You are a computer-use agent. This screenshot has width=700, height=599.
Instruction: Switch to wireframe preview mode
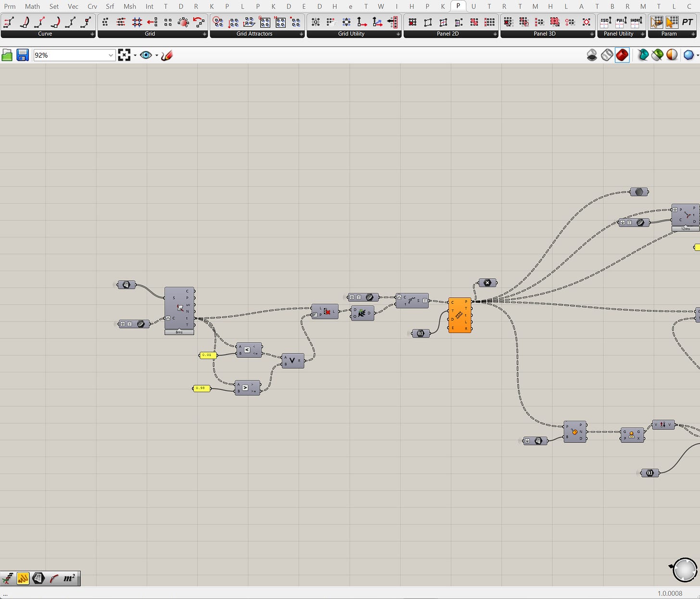point(607,55)
